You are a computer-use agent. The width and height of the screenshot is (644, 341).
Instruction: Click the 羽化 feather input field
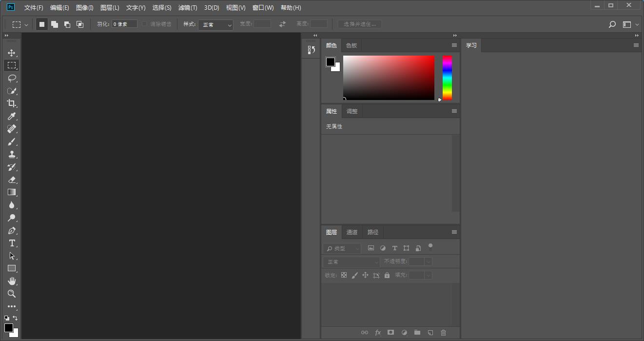pyautogui.click(x=124, y=24)
